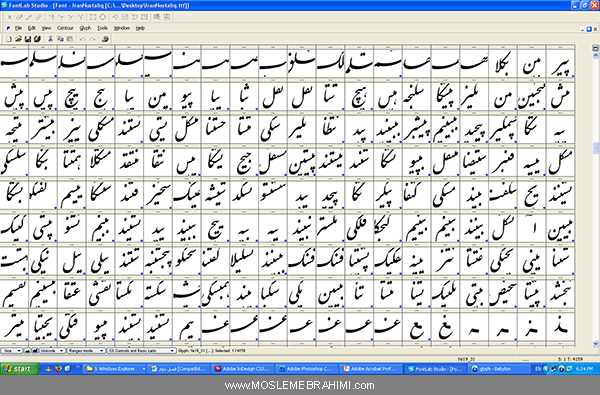Select the rectangle shape tool
600x395 pixels.
(x=93, y=17)
